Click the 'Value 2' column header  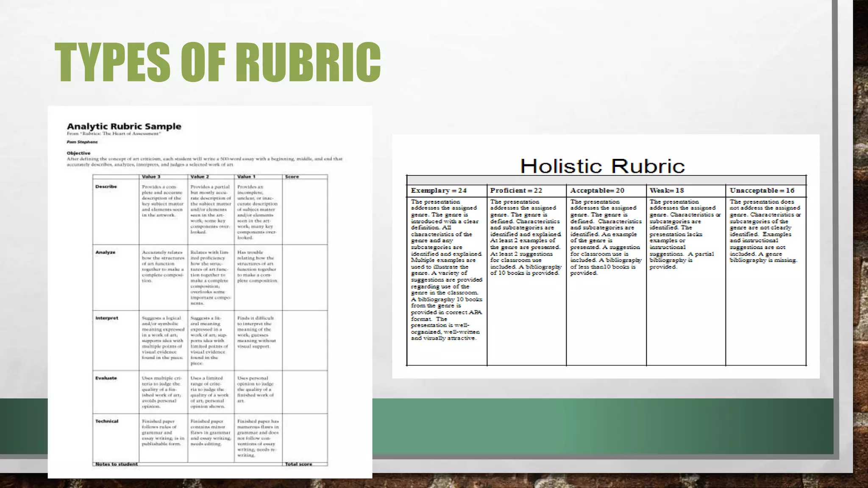(x=200, y=177)
